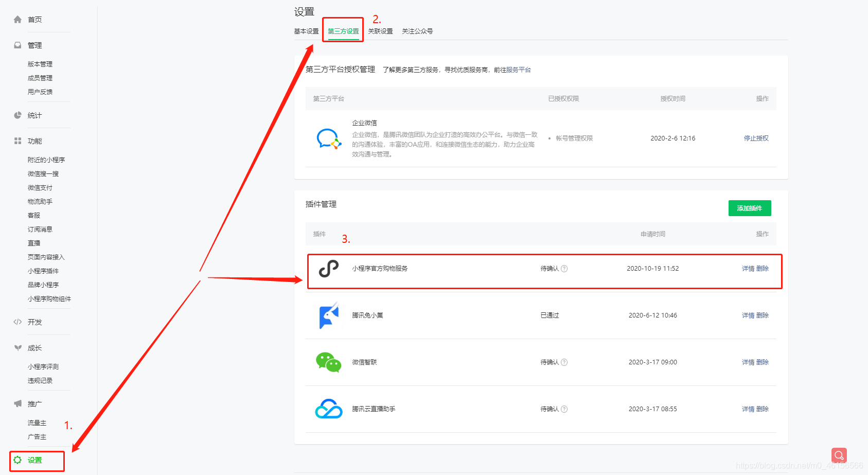Open 直播 in the sidebar

coord(34,243)
